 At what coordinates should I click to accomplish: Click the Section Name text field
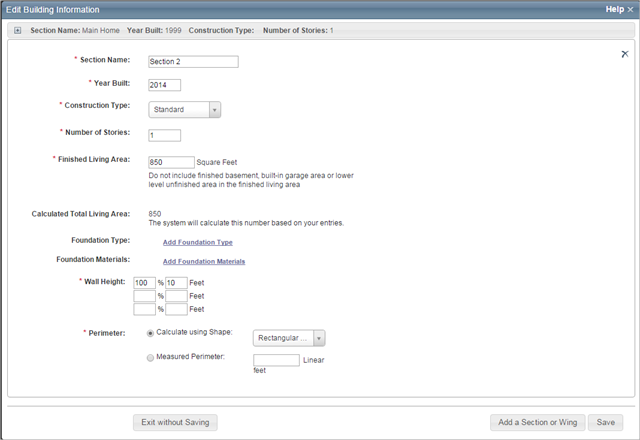tap(193, 61)
